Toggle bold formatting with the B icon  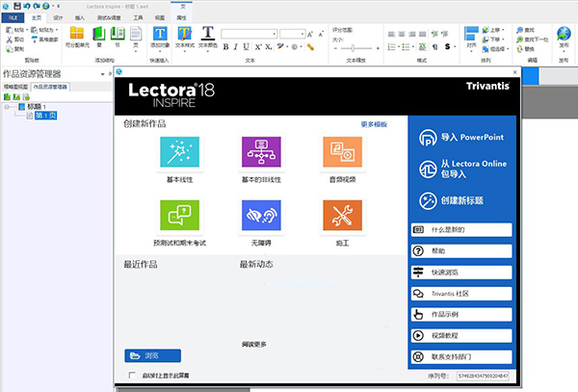point(226,47)
